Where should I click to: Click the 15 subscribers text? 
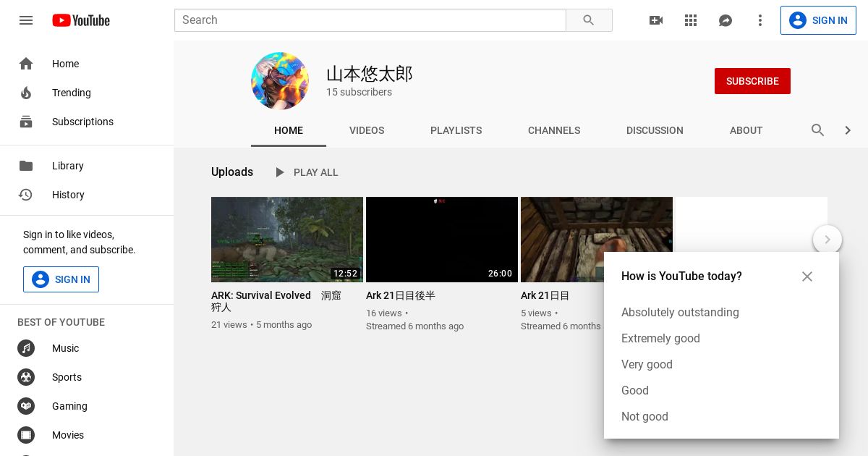point(359,92)
